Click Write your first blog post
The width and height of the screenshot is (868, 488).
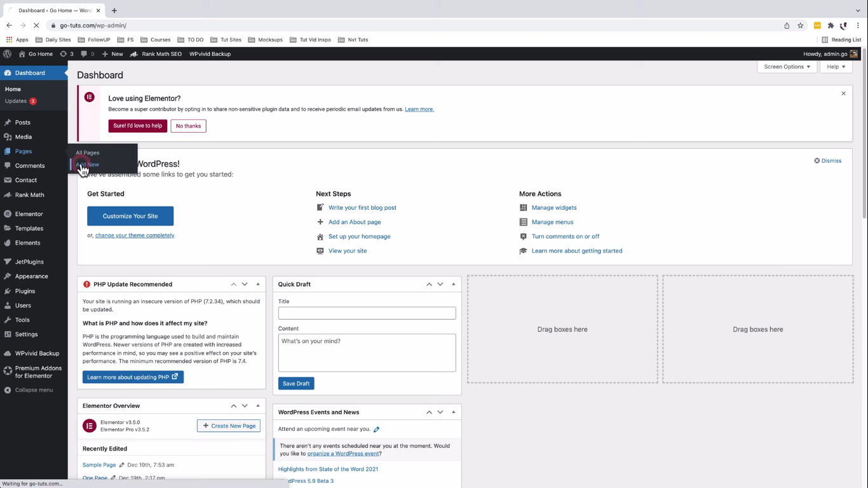[x=362, y=208]
